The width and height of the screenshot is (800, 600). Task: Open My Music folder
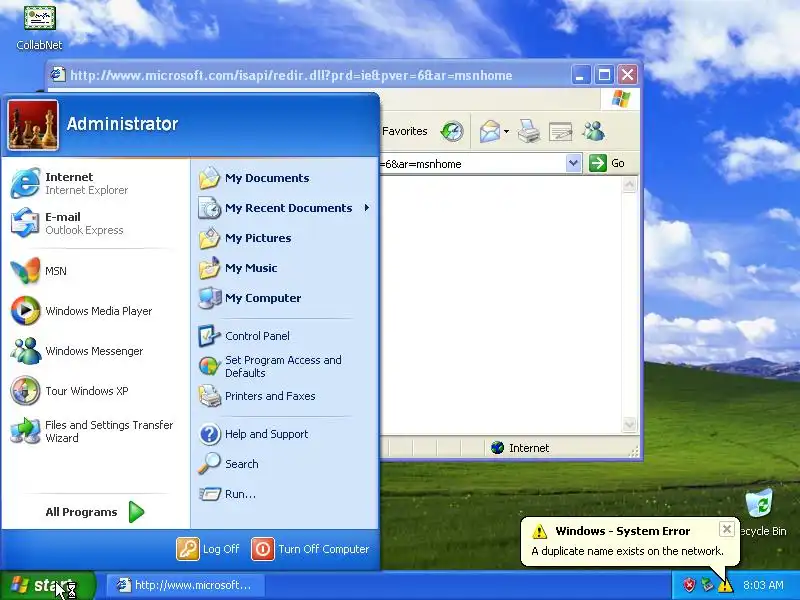pos(285,268)
